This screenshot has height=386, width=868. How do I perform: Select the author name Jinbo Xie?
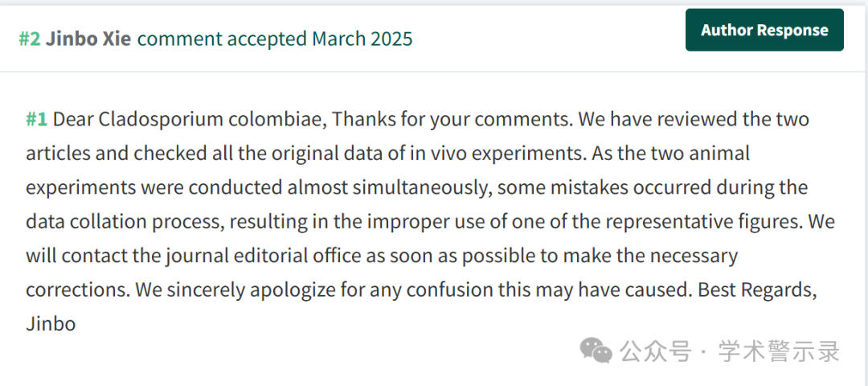[x=88, y=39]
